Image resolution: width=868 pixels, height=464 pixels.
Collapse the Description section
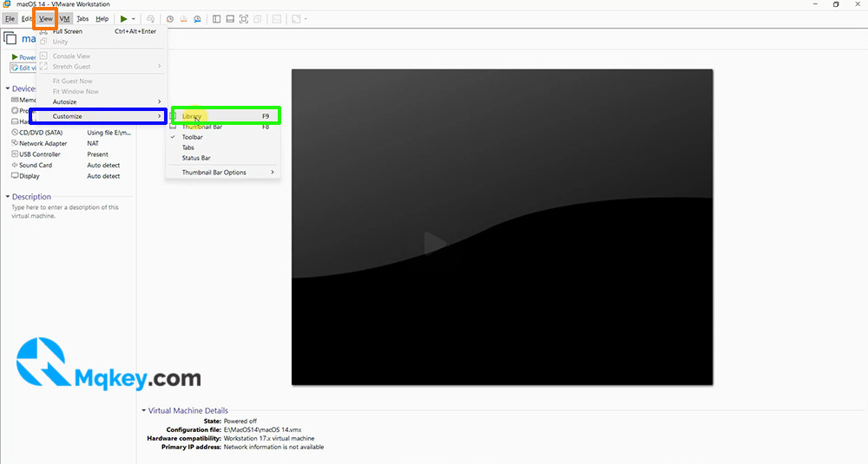pos(8,197)
